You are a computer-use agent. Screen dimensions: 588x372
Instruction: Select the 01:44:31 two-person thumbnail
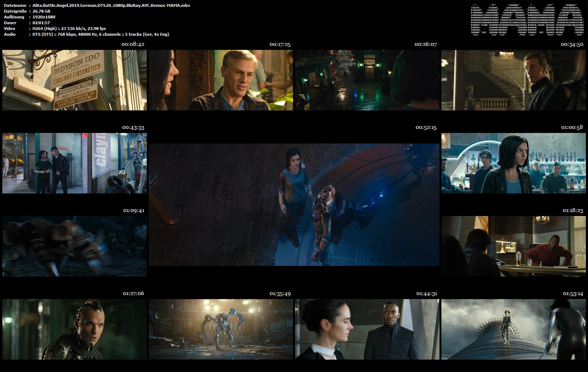point(367,329)
